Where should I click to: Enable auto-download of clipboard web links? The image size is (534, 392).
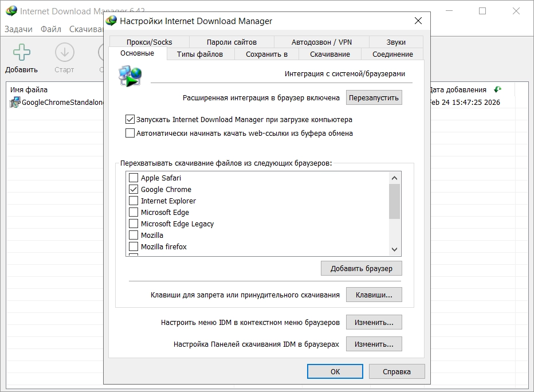coord(129,133)
